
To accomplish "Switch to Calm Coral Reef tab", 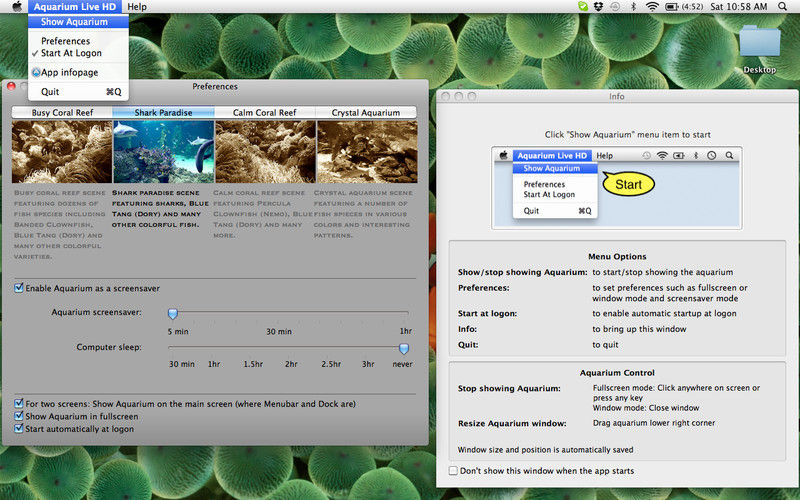I will tap(265, 112).
